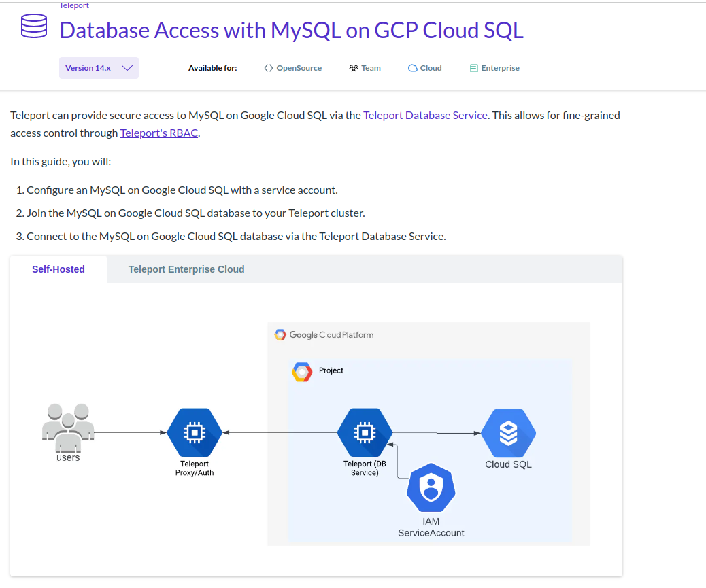Image resolution: width=706 pixels, height=588 pixels.
Task: Click the 'Cloud SQL' diagram label
Action: (508, 464)
